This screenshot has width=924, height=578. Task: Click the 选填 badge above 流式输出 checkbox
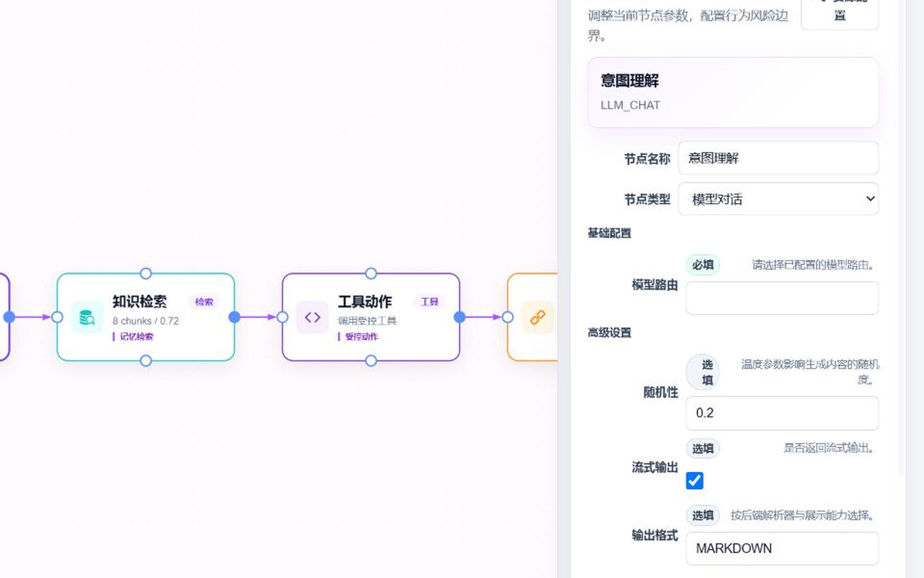coord(703,448)
